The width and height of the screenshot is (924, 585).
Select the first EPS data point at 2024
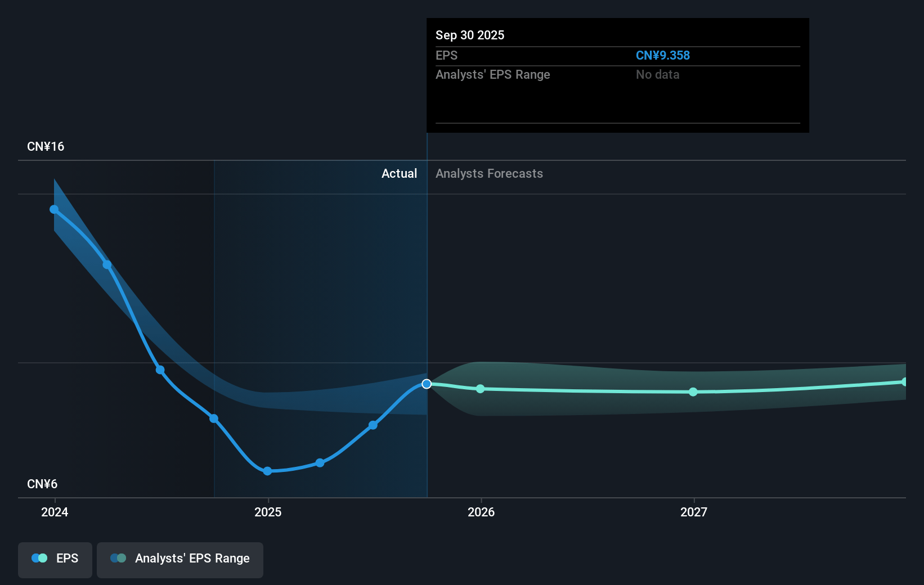54,209
